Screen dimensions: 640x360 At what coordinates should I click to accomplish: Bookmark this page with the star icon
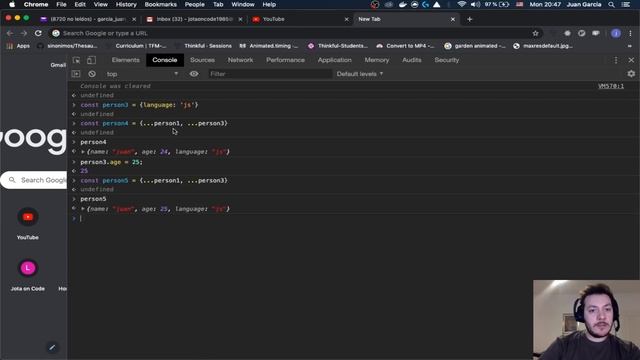tap(536, 33)
